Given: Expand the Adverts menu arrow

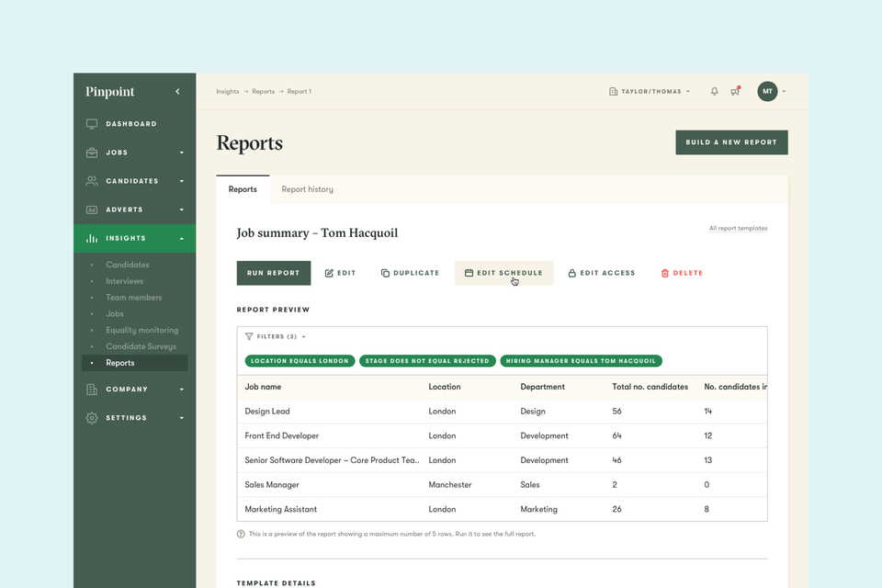Looking at the screenshot, I should click(x=182, y=209).
